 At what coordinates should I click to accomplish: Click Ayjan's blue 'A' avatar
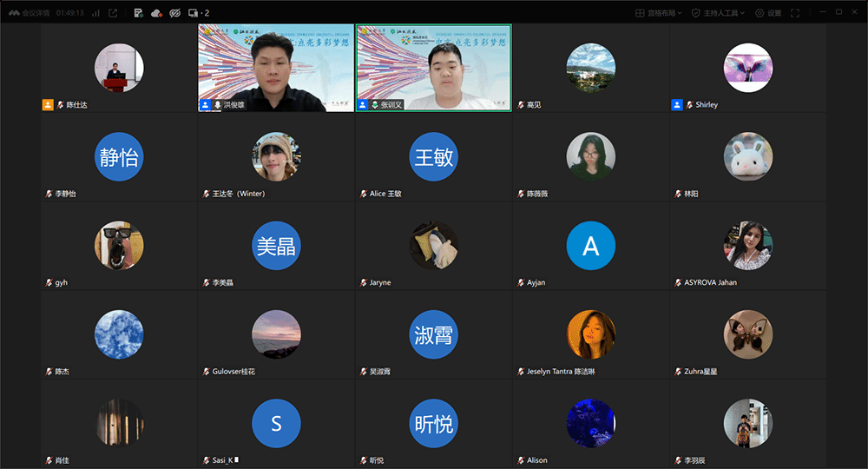tap(590, 246)
